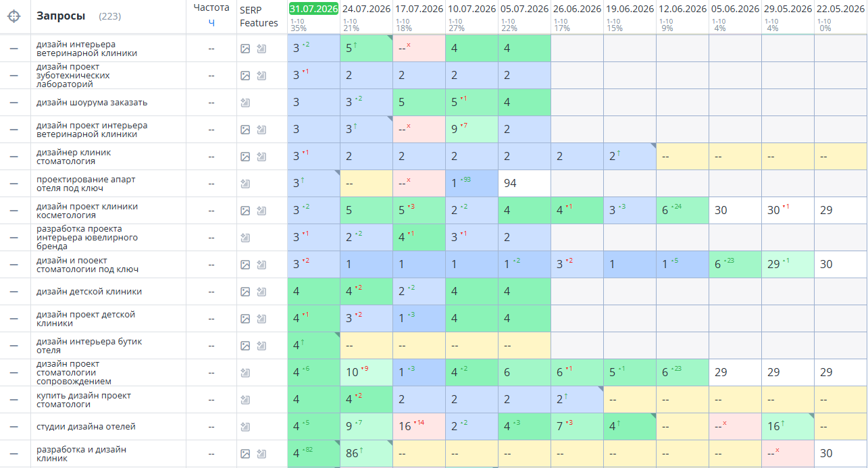
Task: Click the Запросы column header
Action: tap(61, 16)
